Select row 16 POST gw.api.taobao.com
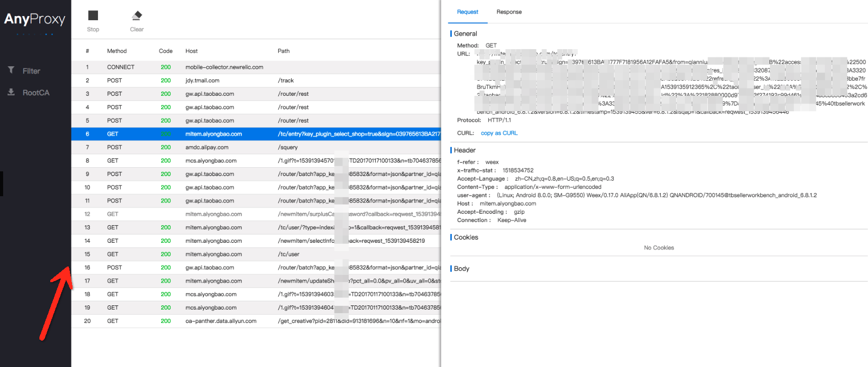This screenshot has width=868, height=367. coord(256,268)
